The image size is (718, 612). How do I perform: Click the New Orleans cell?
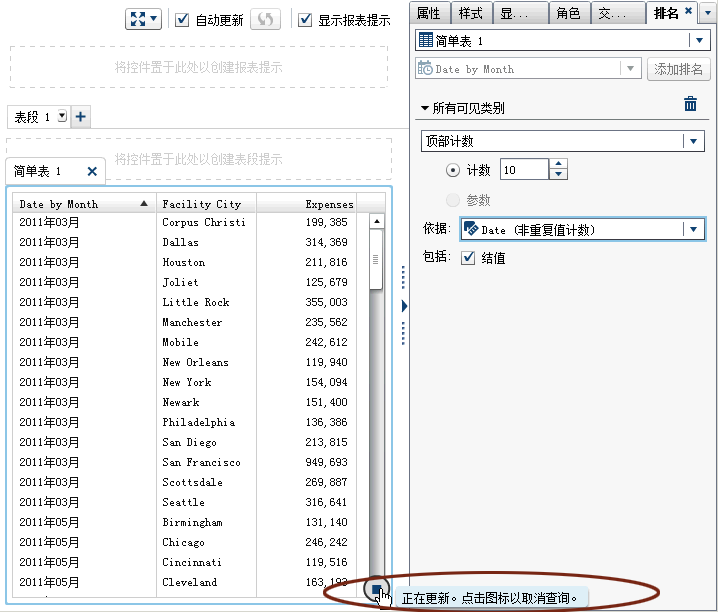(x=195, y=362)
